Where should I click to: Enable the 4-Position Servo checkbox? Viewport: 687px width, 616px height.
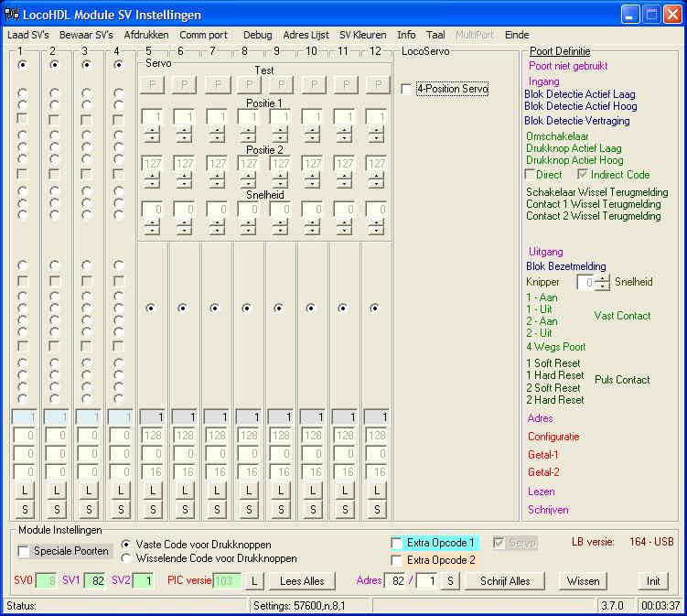[x=406, y=89]
